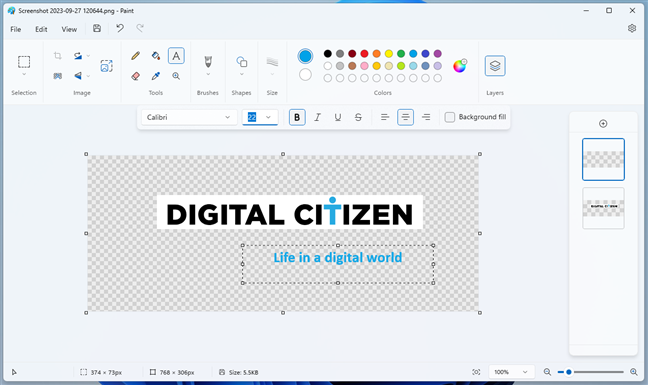Choose the orange color swatch

click(x=376, y=54)
